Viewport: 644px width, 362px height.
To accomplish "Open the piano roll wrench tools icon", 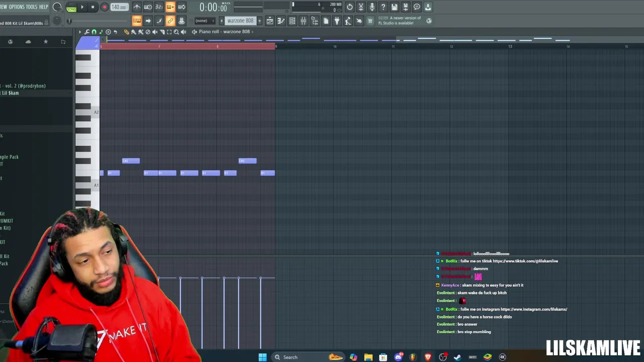I will coord(87,32).
